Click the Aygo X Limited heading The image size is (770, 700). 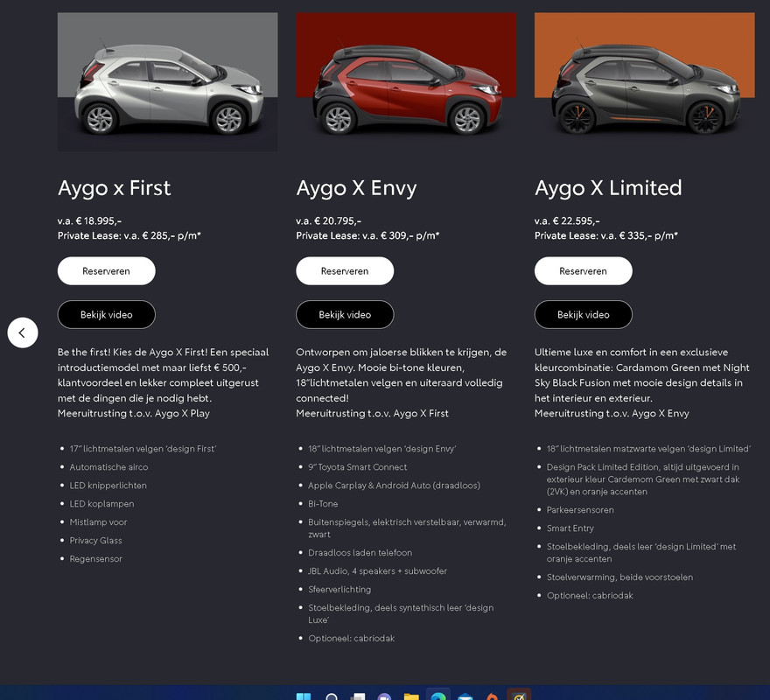(x=608, y=188)
